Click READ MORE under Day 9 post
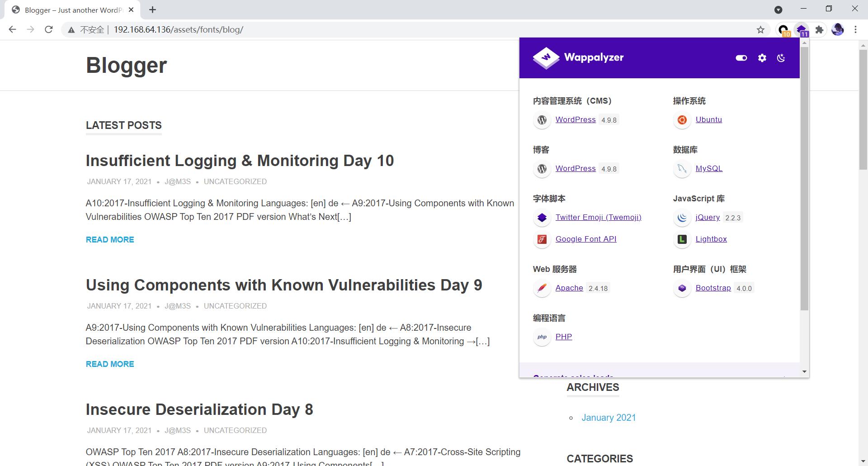This screenshot has height=466, width=868. (110, 364)
